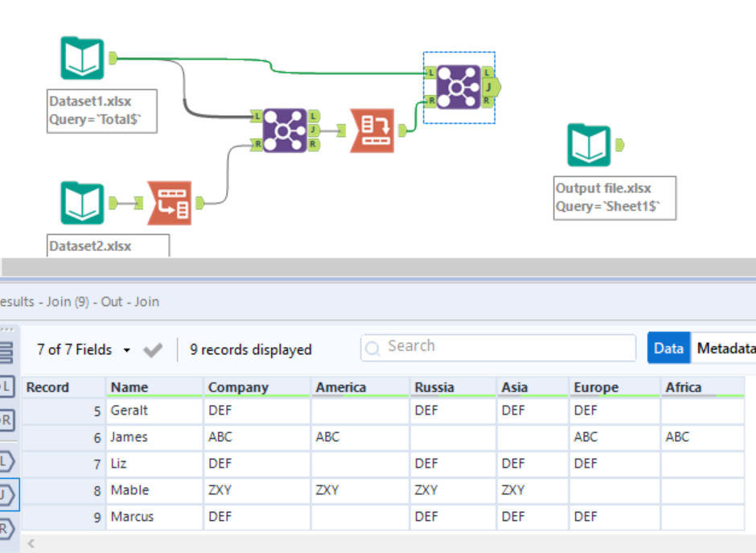Click the Name column header
756x553 pixels.
(129, 387)
